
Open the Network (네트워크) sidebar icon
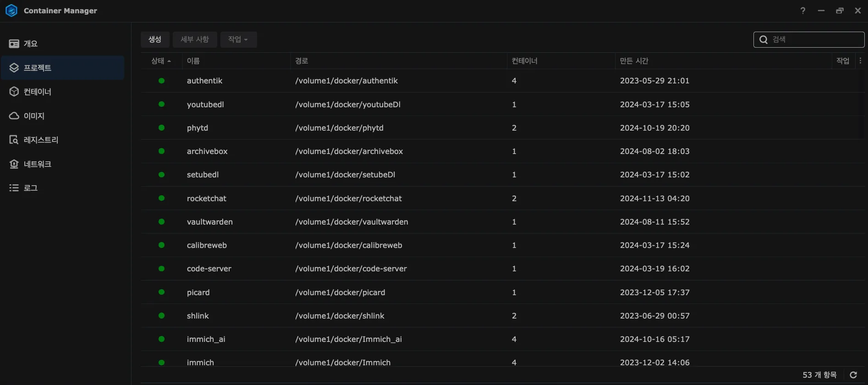14,164
